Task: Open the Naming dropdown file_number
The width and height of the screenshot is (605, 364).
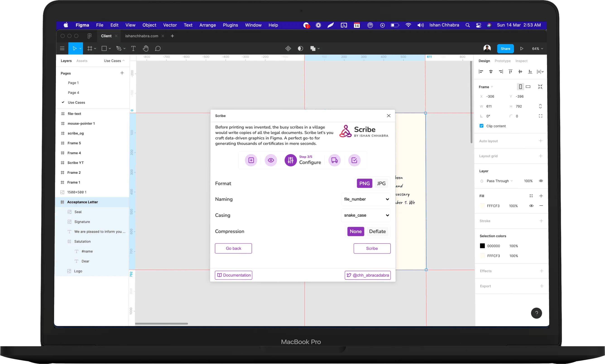Action: pos(366,199)
